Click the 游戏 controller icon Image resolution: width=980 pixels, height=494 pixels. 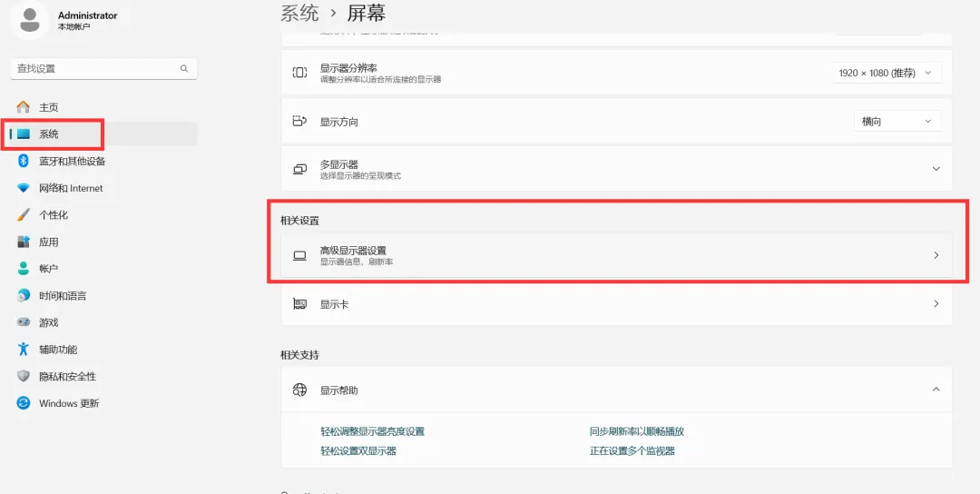click(23, 322)
